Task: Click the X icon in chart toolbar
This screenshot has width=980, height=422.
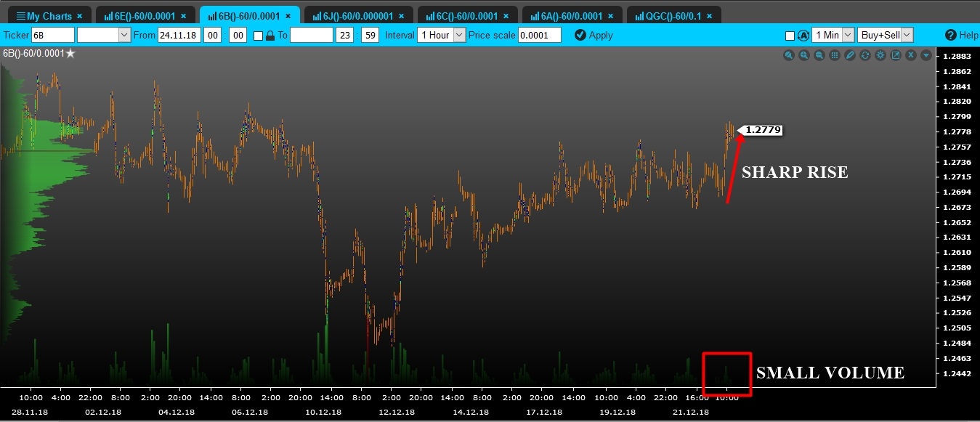Action: click(911, 55)
